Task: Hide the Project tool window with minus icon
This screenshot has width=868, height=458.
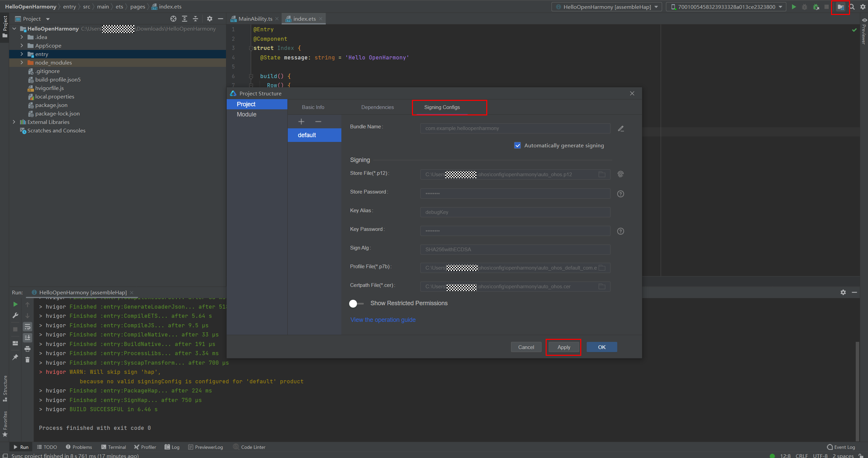Action: 221,19
